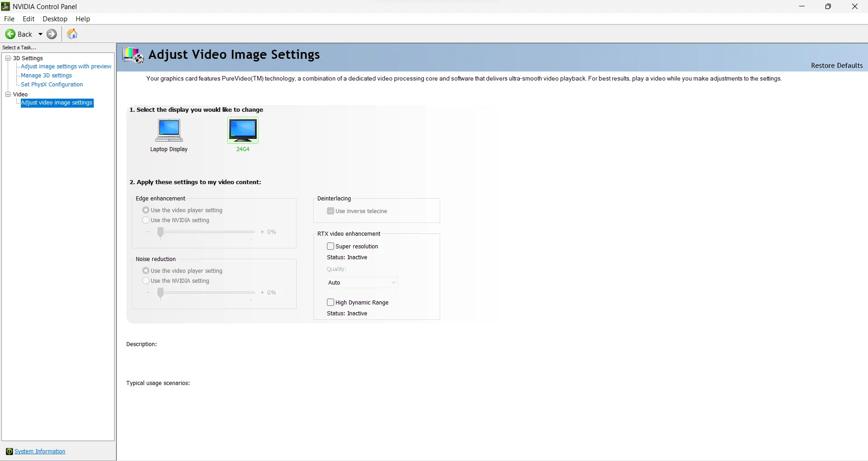This screenshot has height=461, width=868.
Task: Open the Quality Auto dropdown
Action: point(362,282)
